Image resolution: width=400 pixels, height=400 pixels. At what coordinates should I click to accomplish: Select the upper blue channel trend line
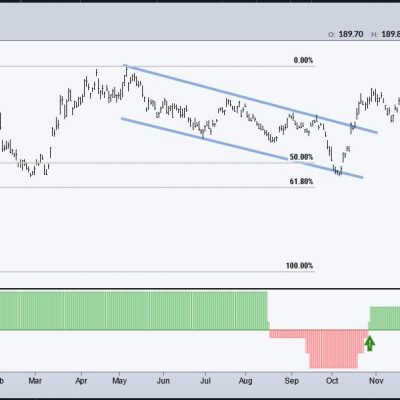click(x=250, y=98)
